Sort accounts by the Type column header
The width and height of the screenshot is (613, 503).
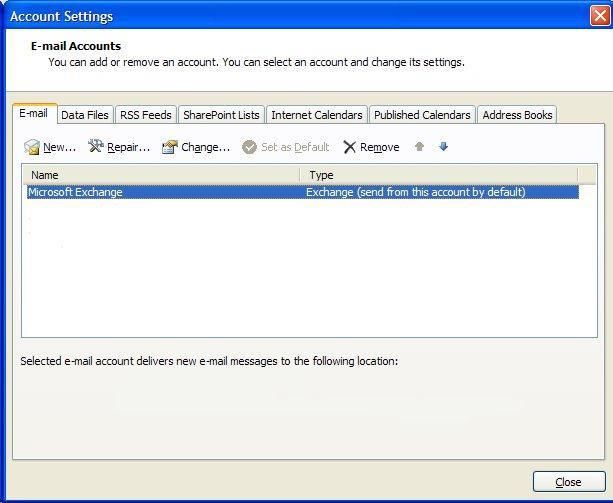(439, 175)
